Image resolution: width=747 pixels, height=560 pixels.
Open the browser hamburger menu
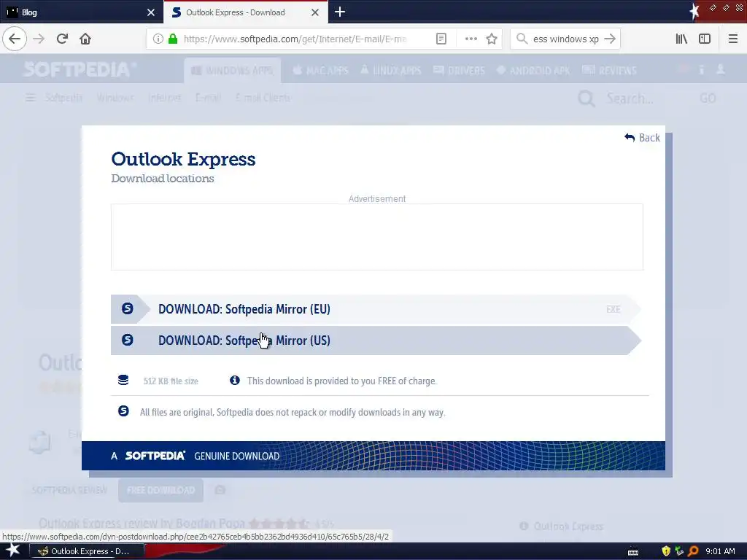(x=732, y=39)
